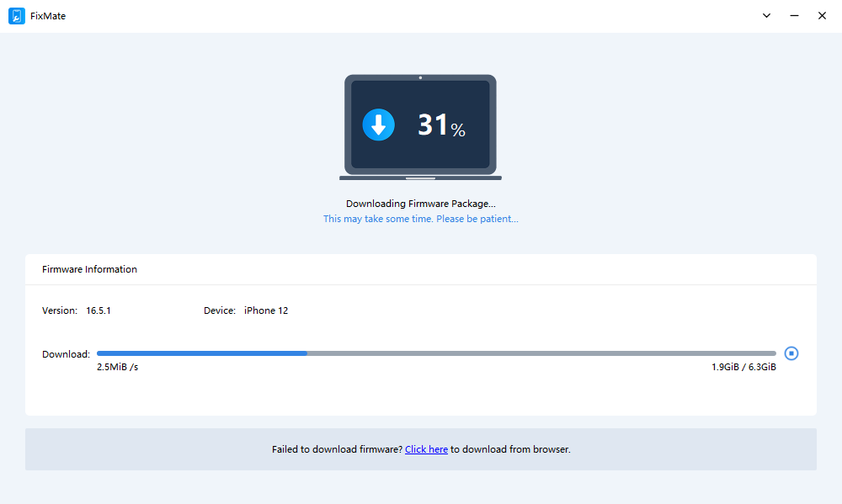
Task: Open 'Click here' link to download from browser
Action: point(426,449)
